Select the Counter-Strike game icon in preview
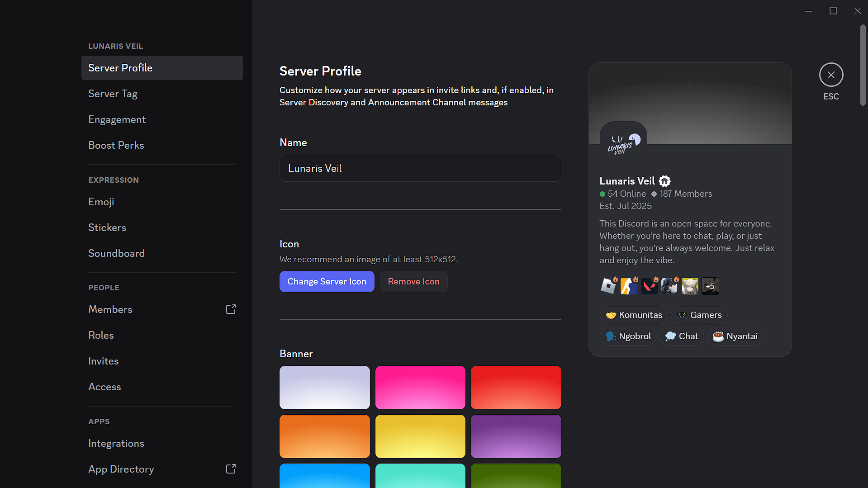 pyautogui.click(x=629, y=286)
